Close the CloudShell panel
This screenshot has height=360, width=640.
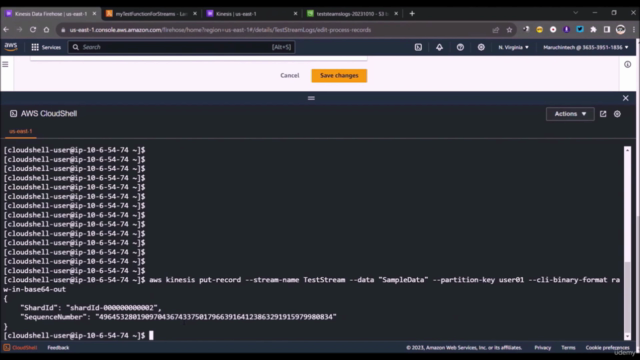pyautogui.click(x=625, y=98)
